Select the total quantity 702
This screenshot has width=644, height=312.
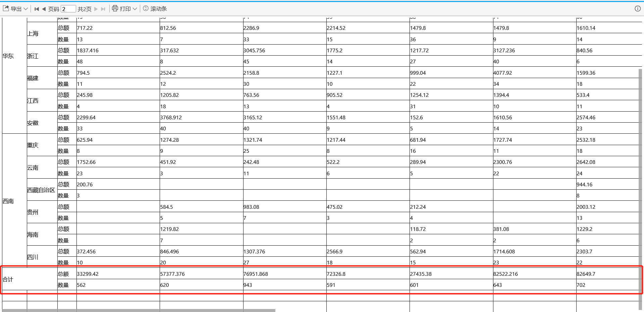pyautogui.click(x=581, y=285)
